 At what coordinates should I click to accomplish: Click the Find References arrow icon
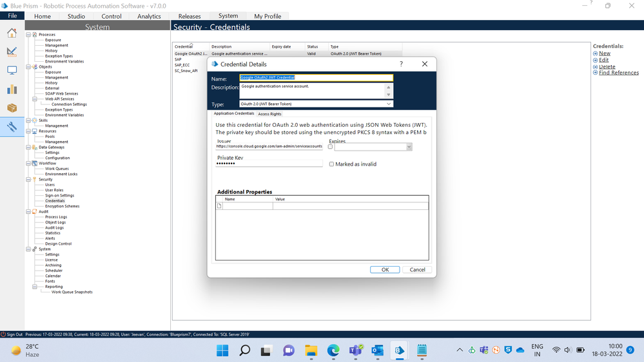pos(595,73)
